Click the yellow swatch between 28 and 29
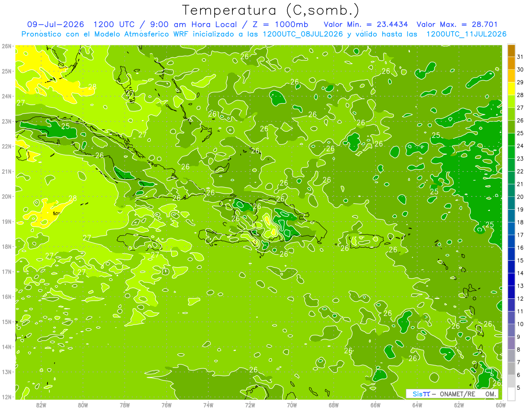Screen dimensions: 532x411 click(511, 89)
